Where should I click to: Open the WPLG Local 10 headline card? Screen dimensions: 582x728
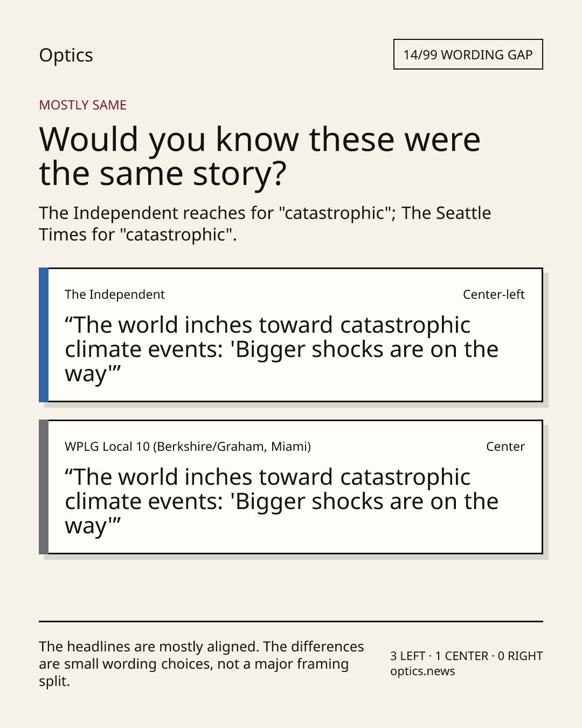pyautogui.click(x=290, y=487)
